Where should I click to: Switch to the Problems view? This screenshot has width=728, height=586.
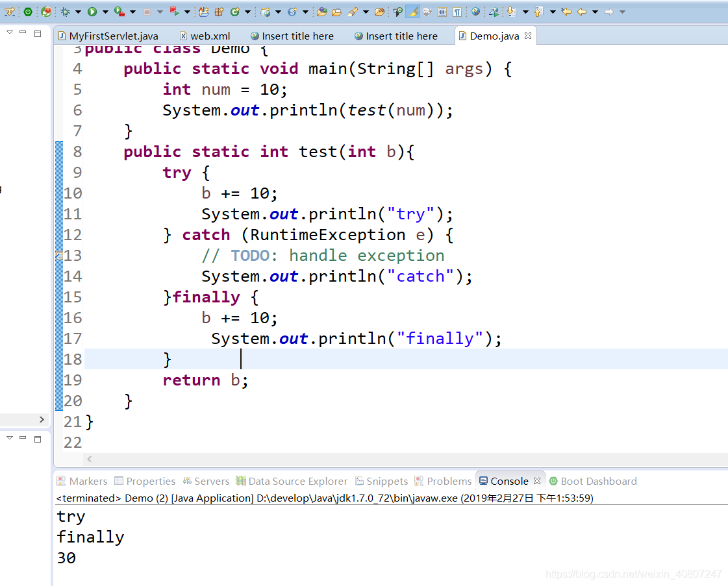click(x=449, y=481)
